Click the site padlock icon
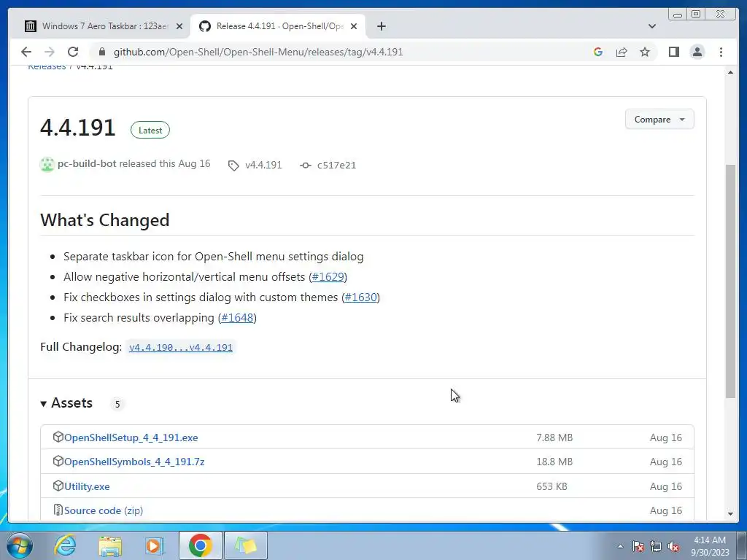Image resolution: width=747 pixels, height=560 pixels. tap(101, 52)
